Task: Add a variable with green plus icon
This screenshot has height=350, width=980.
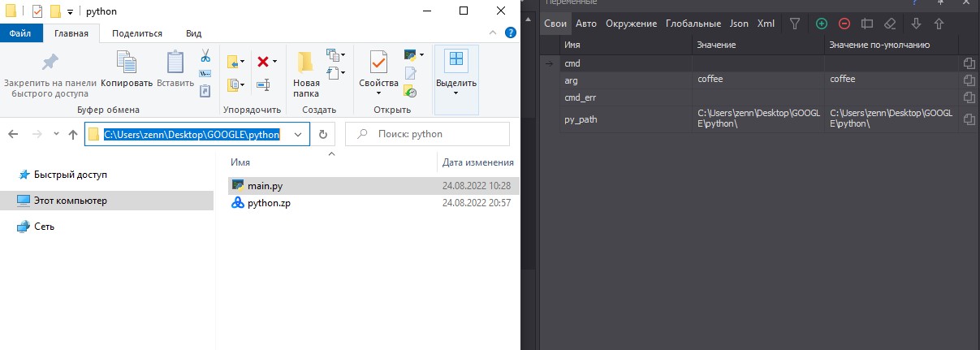Action: pyautogui.click(x=822, y=24)
